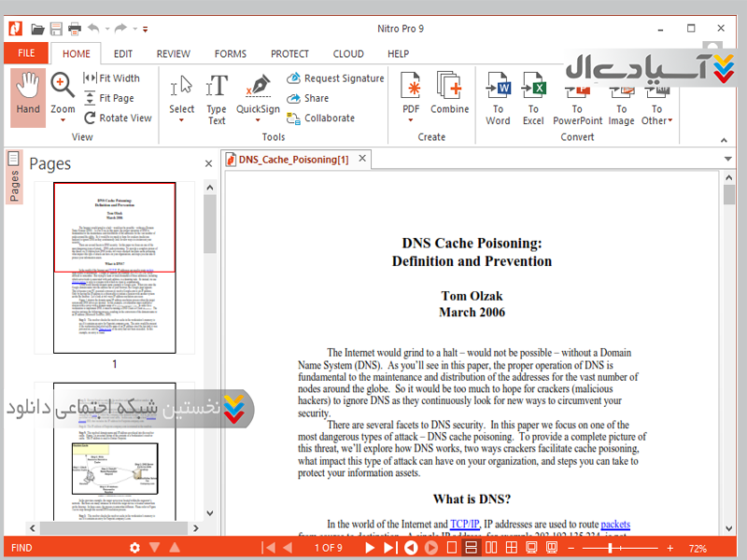Toggle the Pages side panel tab
The image size is (747, 560).
click(x=14, y=177)
